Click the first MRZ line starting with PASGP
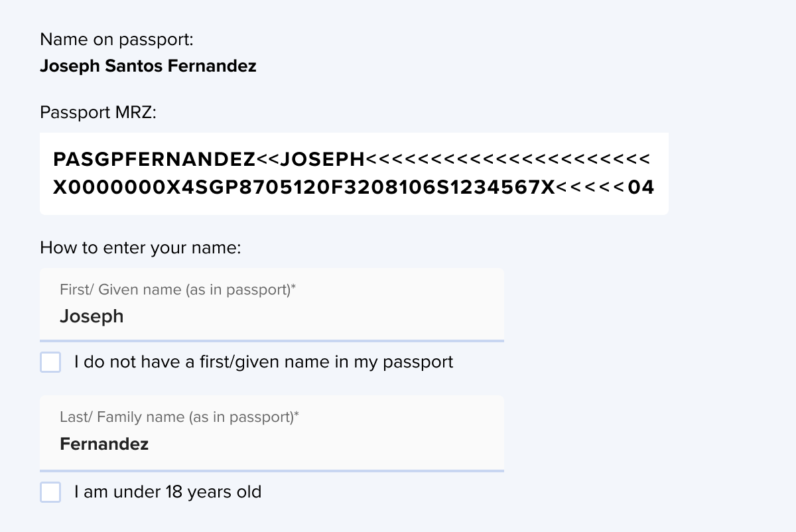 tap(351, 160)
